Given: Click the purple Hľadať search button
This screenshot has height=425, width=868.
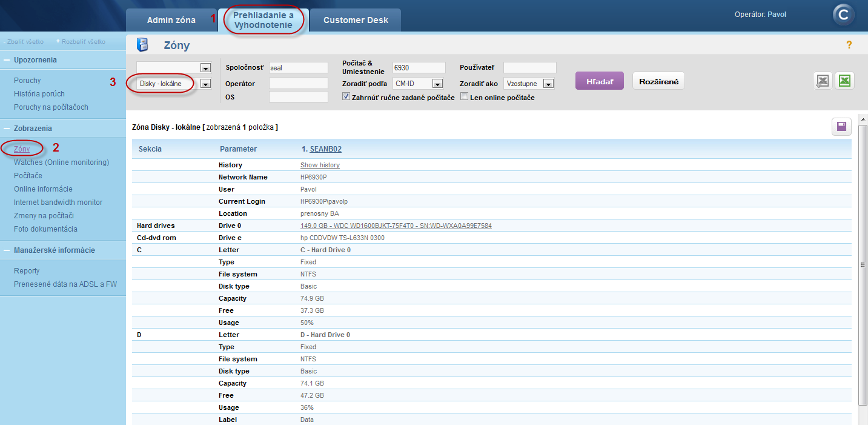Looking at the screenshot, I should (600, 81).
